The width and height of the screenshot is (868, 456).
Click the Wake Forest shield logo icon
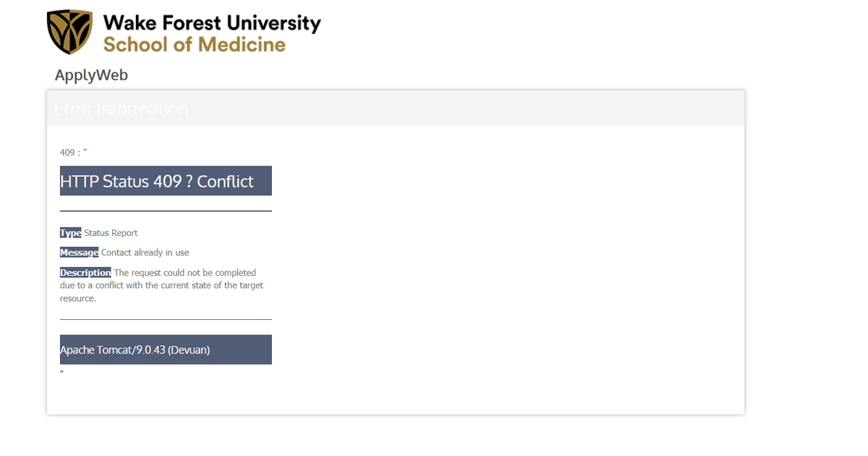pyautogui.click(x=69, y=33)
